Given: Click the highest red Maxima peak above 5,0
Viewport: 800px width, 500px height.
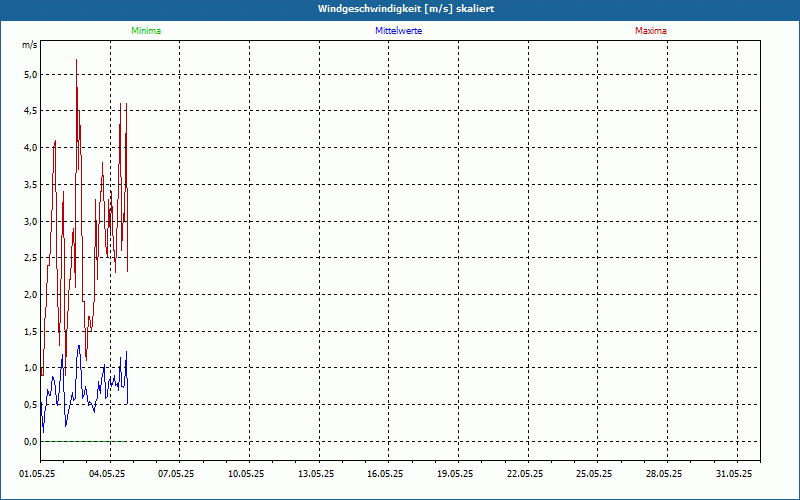Looking at the screenshot, I should point(77,60).
